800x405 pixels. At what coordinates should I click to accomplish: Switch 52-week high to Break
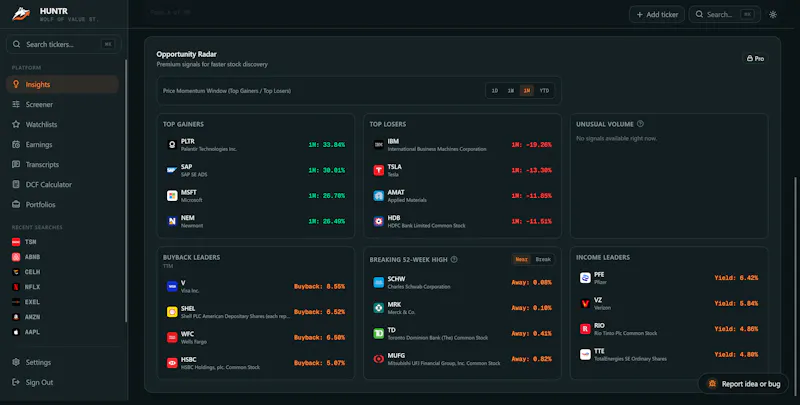(x=543, y=260)
